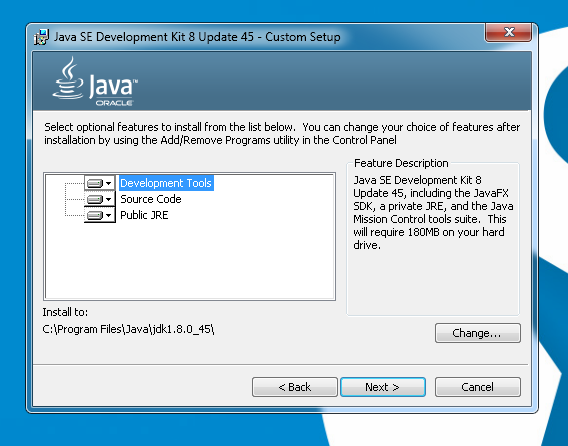
Task: Open Public JRE feature drive dropdown
Action: 100,215
